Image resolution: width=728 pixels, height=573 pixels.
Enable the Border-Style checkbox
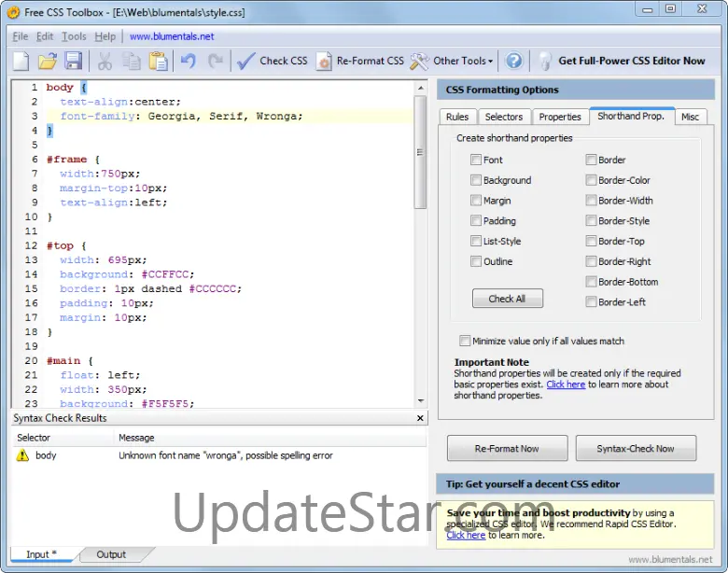pyautogui.click(x=591, y=220)
